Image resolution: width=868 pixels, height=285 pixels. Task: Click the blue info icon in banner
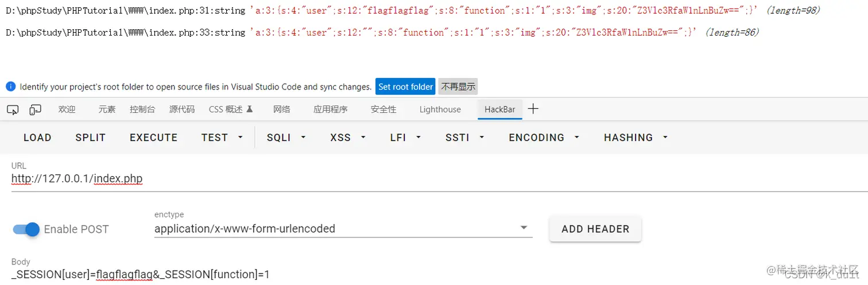(x=11, y=87)
